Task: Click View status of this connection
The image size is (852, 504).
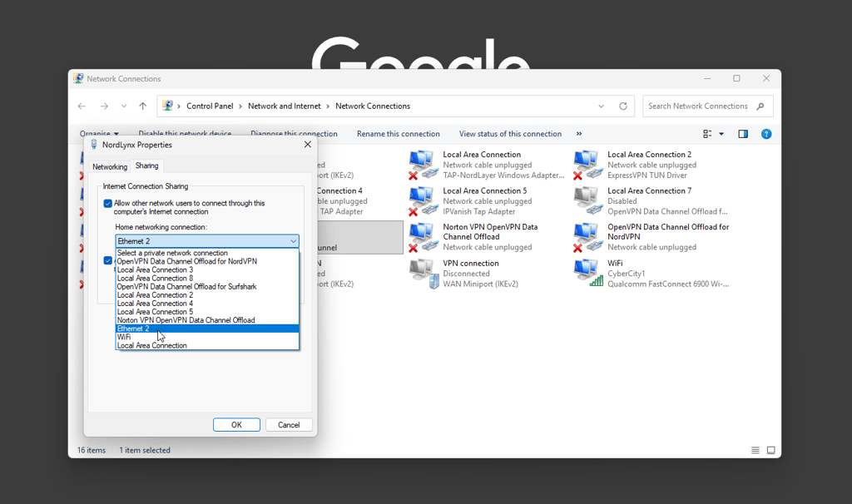Action: tap(510, 134)
